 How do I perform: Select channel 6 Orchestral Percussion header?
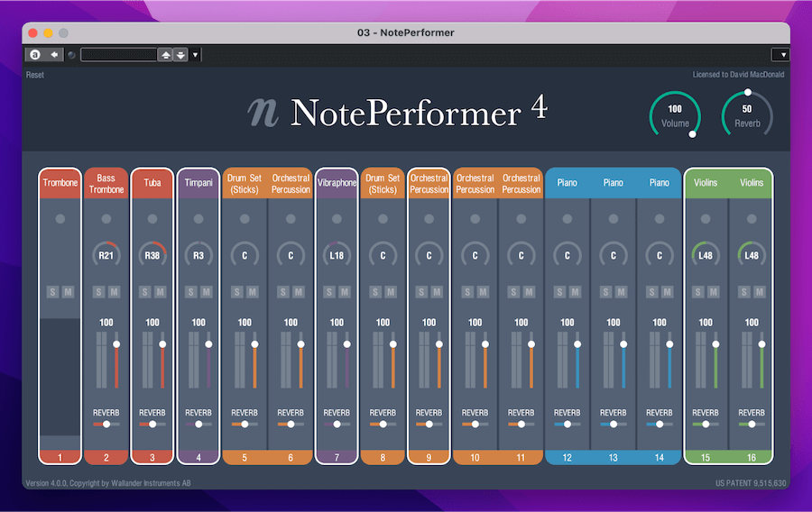(x=291, y=183)
